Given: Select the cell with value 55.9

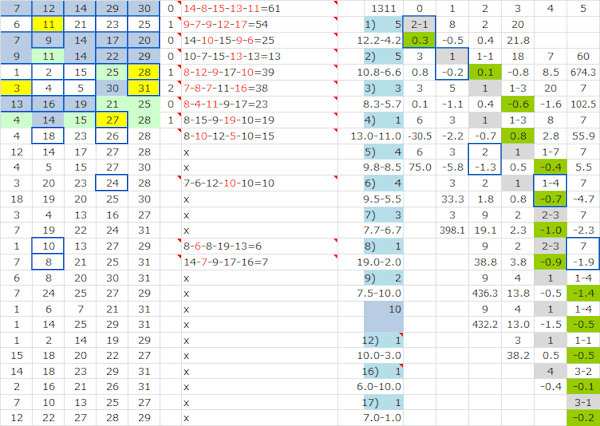Looking at the screenshot, I should point(583,136).
